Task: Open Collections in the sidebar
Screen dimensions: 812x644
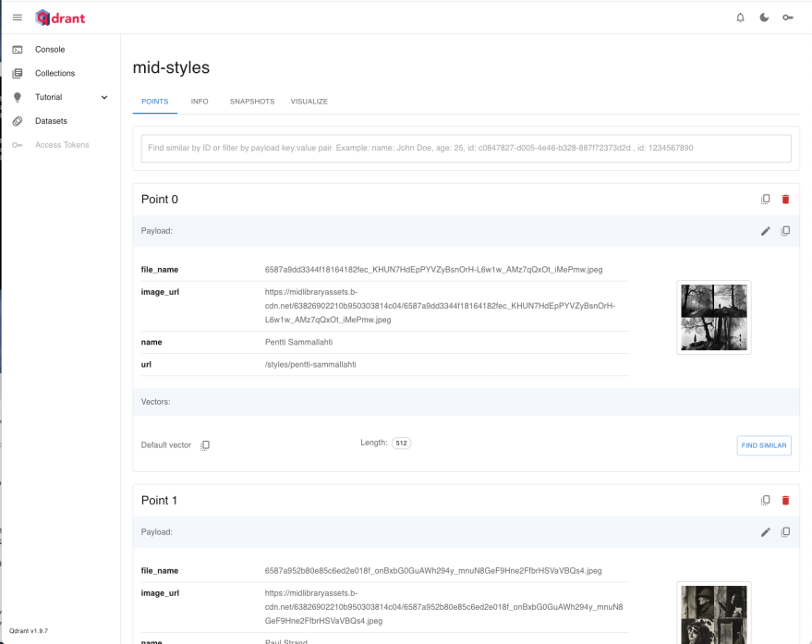Action: pos(55,73)
